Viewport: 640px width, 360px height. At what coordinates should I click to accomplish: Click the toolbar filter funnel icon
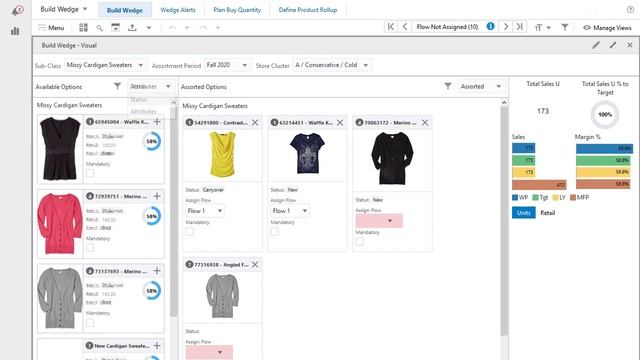tap(565, 27)
